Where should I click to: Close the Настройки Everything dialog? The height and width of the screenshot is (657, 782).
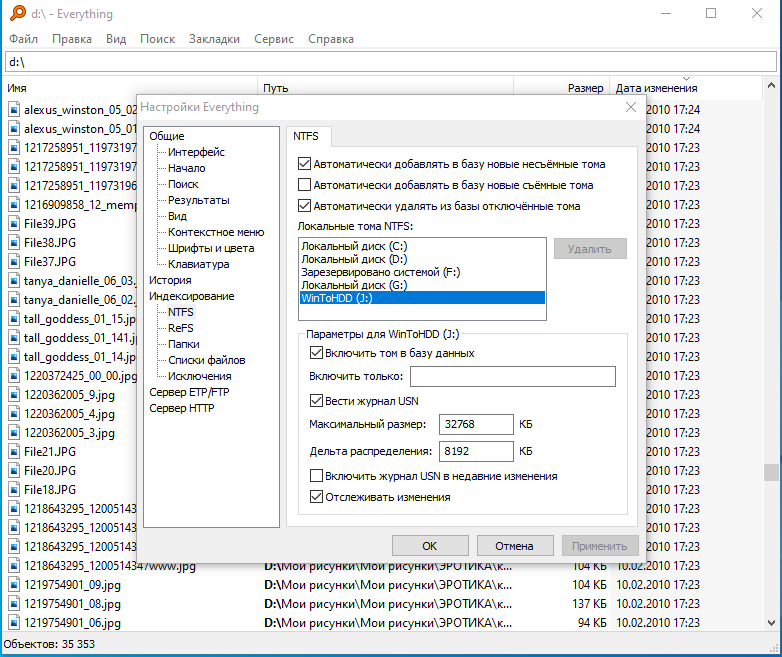coord(630,107)
